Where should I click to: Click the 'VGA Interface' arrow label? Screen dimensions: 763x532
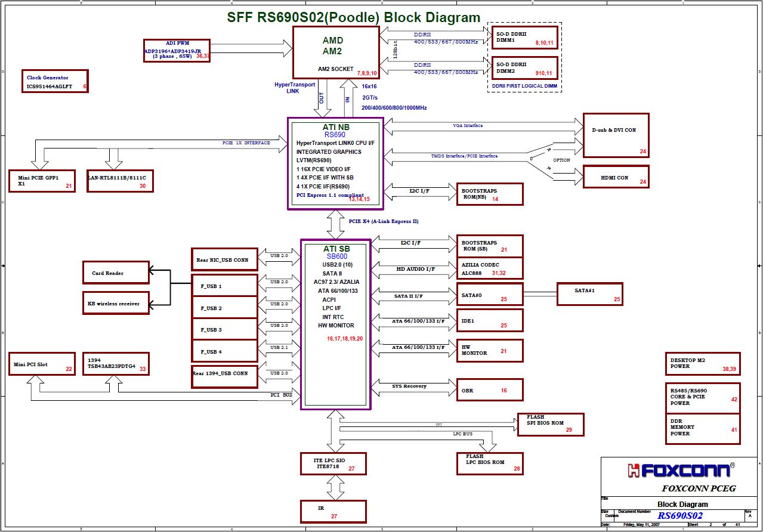(468, 126)
